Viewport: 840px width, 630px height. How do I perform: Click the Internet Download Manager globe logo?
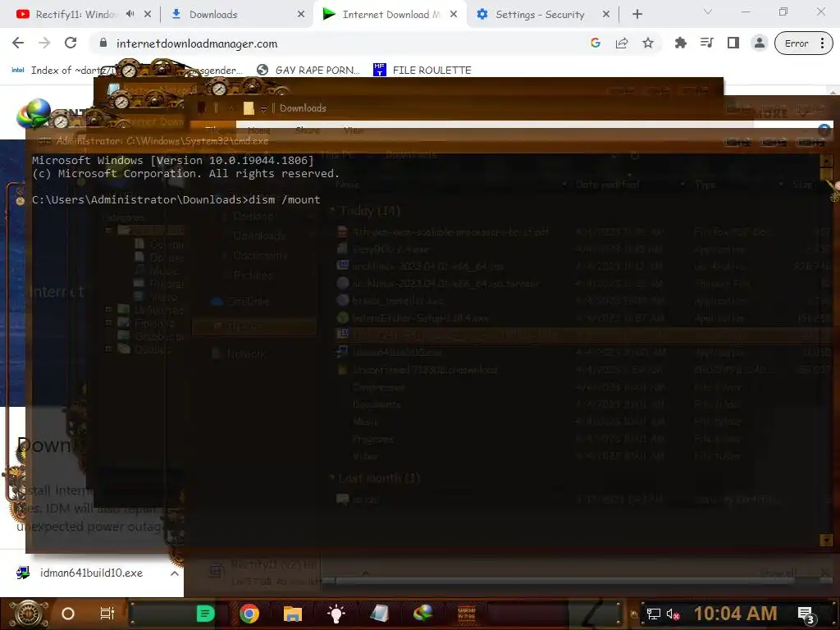34,113
